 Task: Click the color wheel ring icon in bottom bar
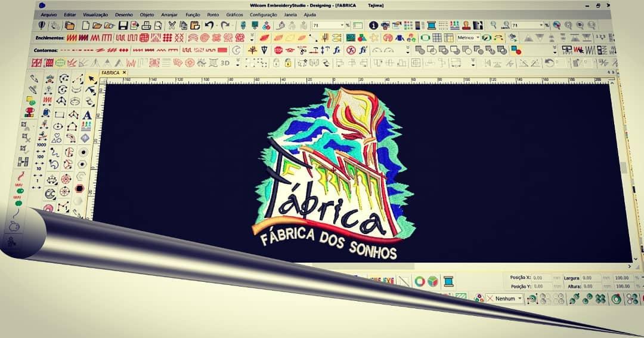[419, 282]
